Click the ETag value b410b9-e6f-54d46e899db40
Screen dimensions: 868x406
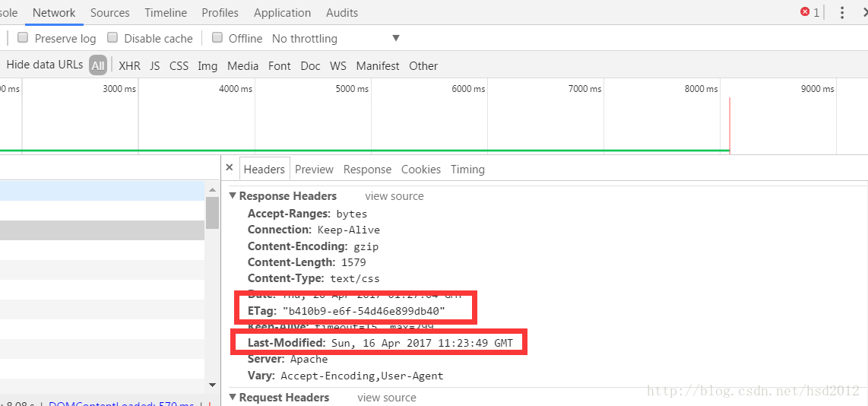click(364, 312)
